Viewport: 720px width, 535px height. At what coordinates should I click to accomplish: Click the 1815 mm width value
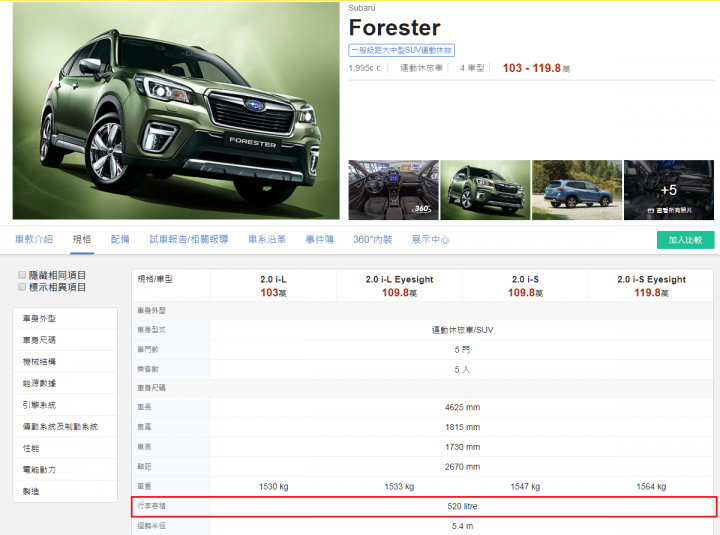tap(462, 427)
